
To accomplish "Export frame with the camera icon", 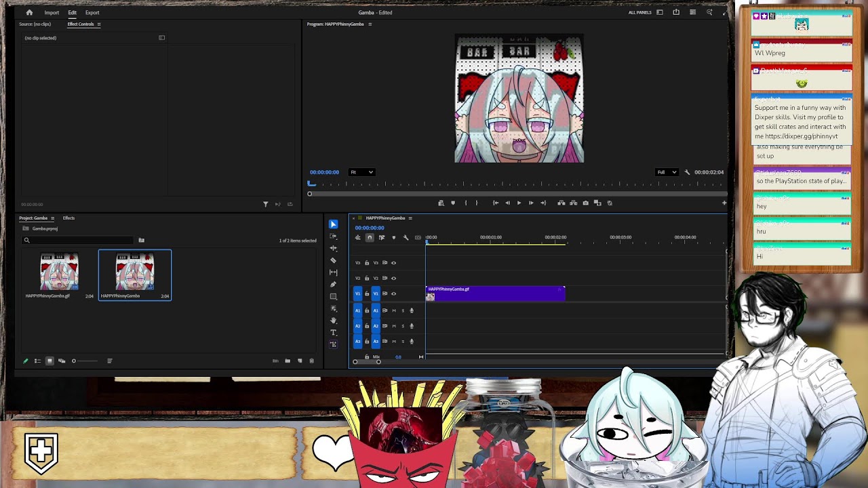I will [585, 203].
